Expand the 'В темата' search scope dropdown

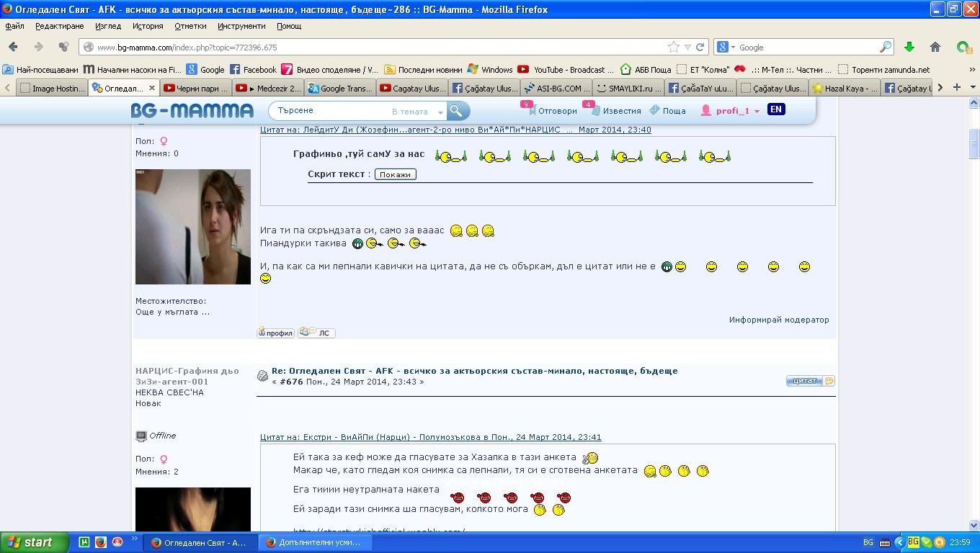point(440,112)
